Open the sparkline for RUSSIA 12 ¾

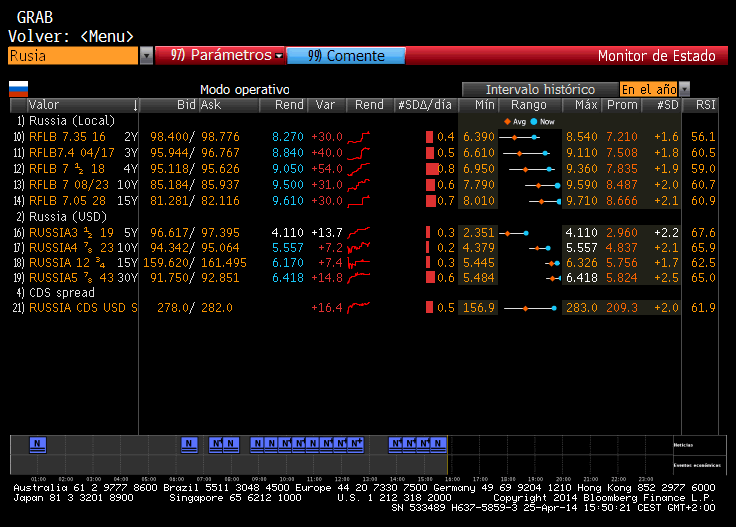click(x=359, y=263)
